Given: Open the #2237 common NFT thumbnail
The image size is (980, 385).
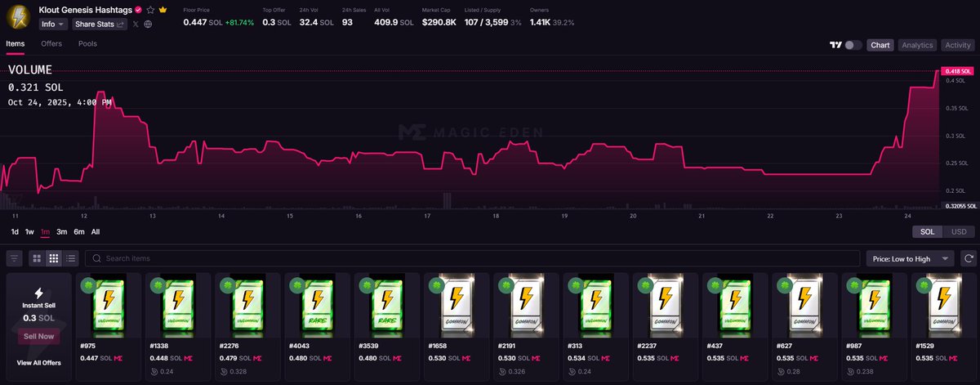Looking at the screenshot, I should pyautogui.click(x=666, y=306).
